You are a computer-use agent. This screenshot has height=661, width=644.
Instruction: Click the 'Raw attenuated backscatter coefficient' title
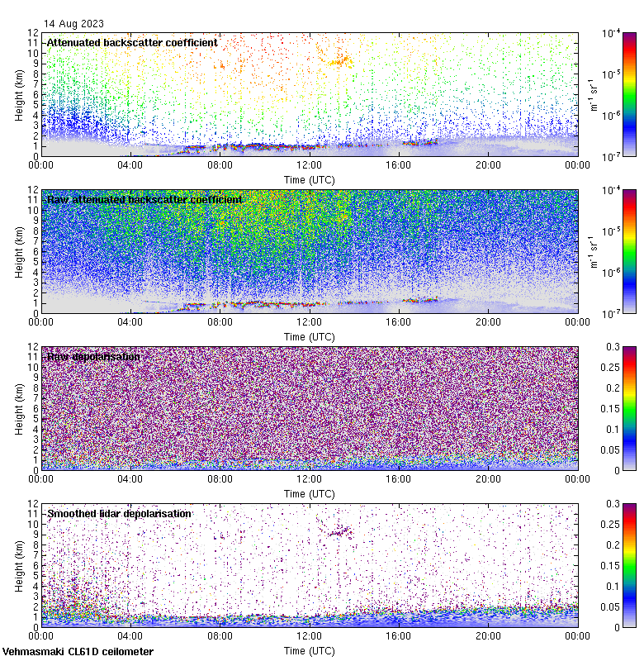[x=144, y=199]
